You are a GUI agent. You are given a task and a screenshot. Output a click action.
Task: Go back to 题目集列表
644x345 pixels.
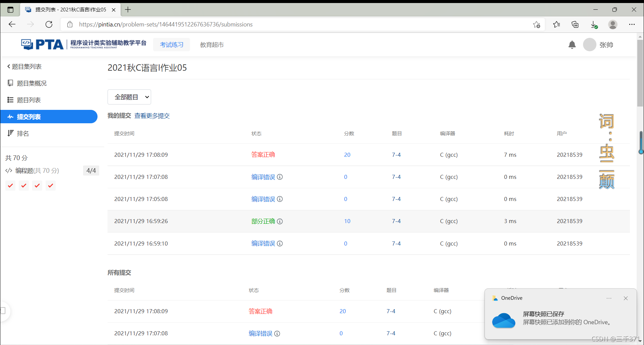click(24, 67)
